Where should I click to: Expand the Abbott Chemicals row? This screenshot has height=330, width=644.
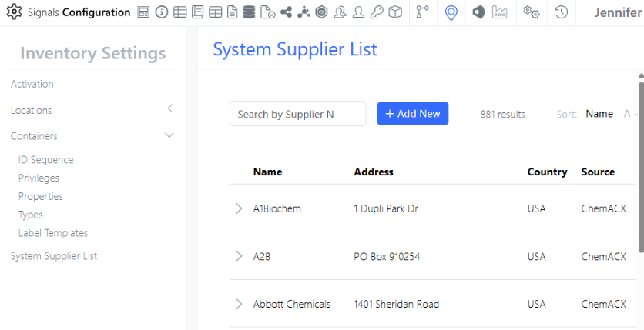[x=239, y=304]
